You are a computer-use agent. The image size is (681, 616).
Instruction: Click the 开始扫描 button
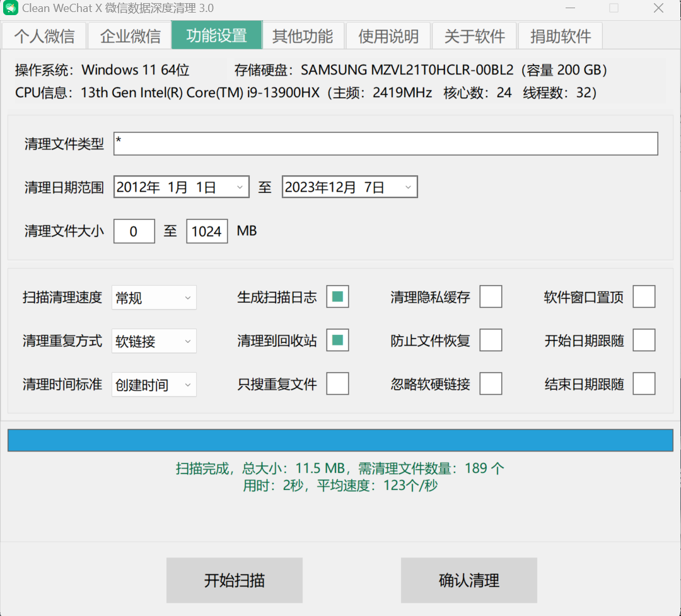[235, 581]
